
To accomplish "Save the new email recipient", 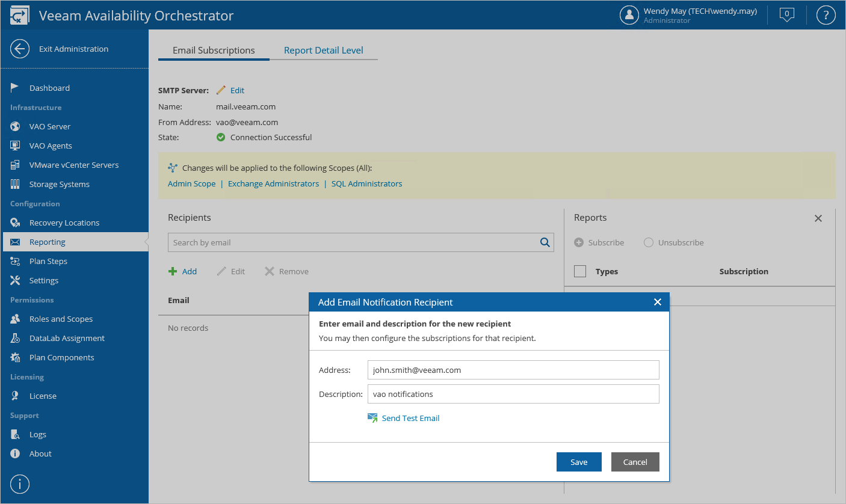I will pos(579,462).
